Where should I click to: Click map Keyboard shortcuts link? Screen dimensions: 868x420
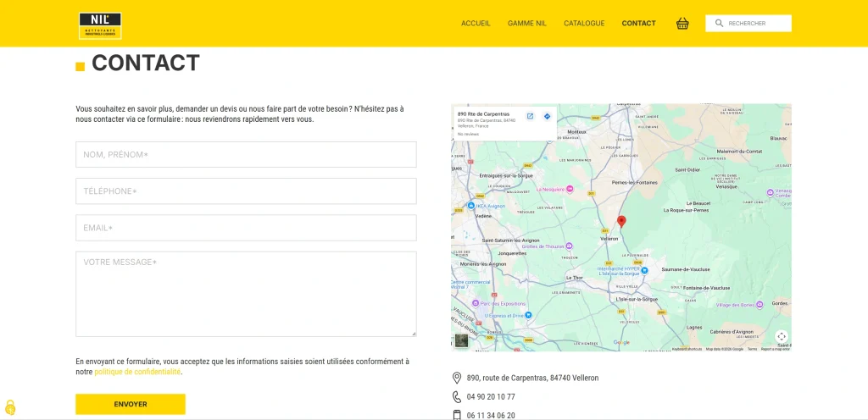pyautogui.click(x=687, y=349)
